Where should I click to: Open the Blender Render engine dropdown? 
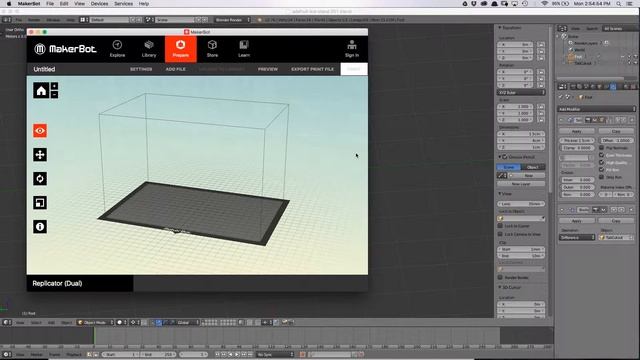click(x=232, y=20)
